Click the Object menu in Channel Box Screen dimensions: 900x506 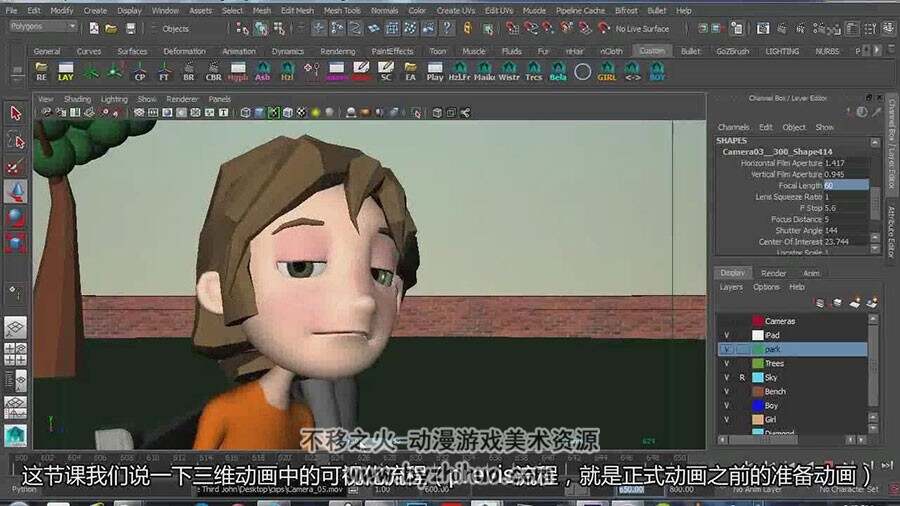click(x=794, y=127)
